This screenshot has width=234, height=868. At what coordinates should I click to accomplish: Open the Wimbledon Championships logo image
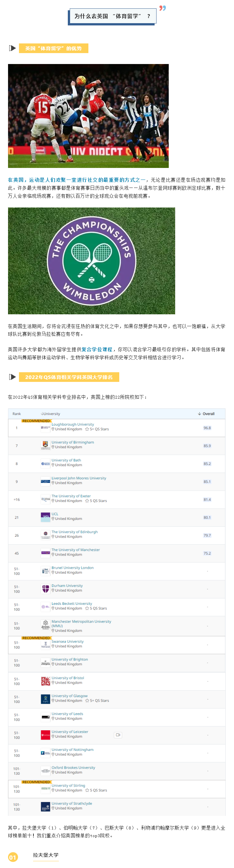coord(92,261)
